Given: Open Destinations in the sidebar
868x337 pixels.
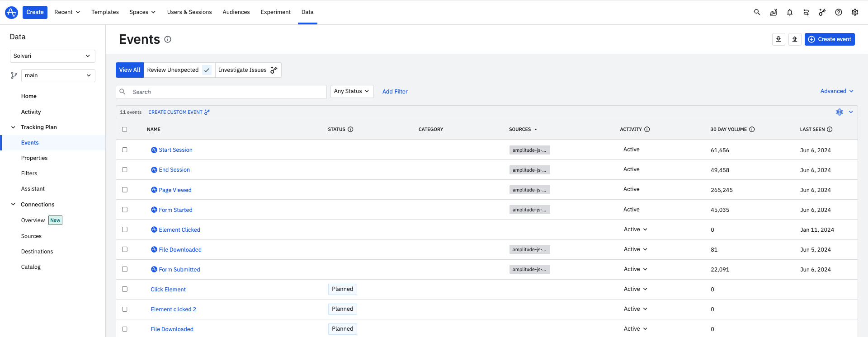Looking at the screenshot, I should 37,252.
